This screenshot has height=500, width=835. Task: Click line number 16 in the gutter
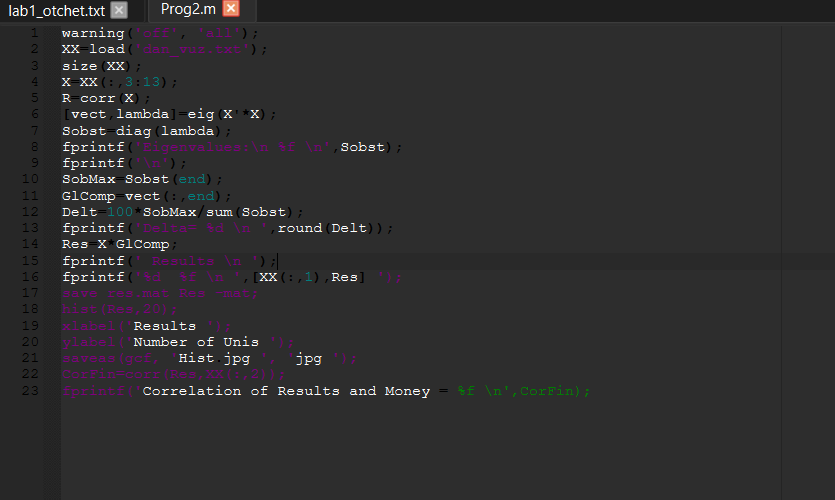pyautogui.click(x=34, y=277)
